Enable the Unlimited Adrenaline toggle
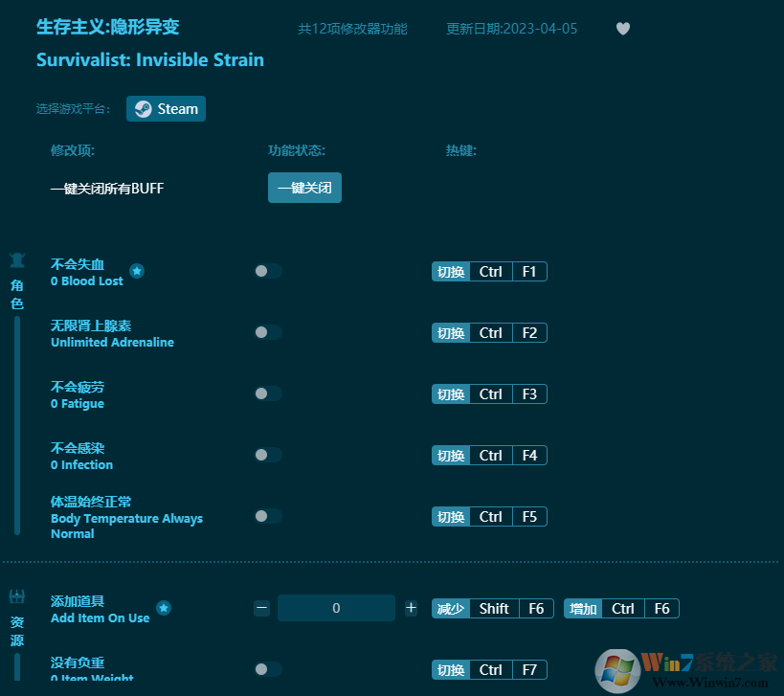The width and height of the screenshot is (784, 696). [x=268, y=332]
